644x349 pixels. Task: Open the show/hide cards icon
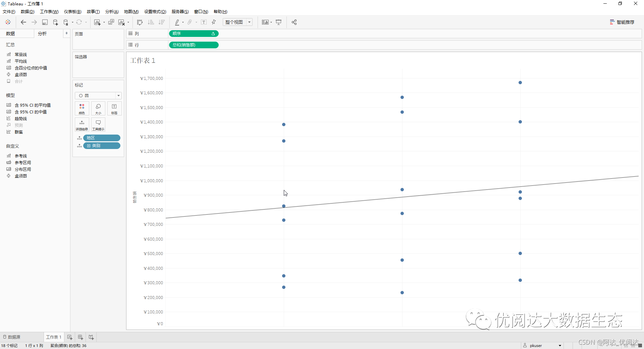pyautogui.click(x=265, y=22)
